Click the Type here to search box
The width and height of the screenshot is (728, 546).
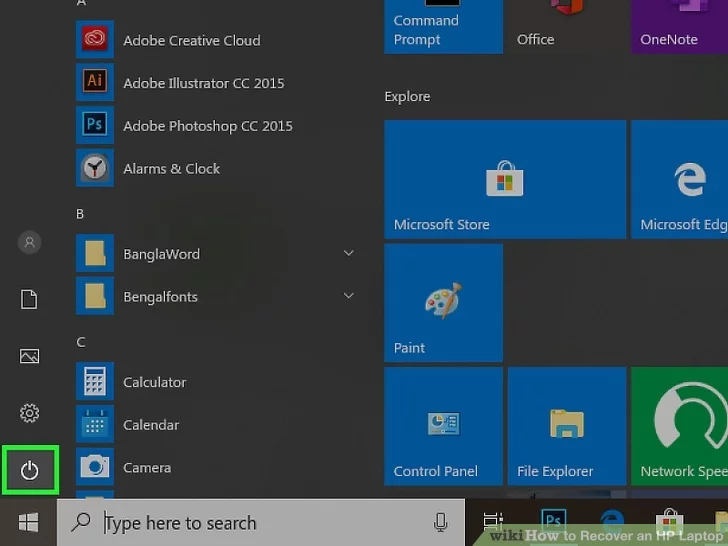(x=250, y=523)
